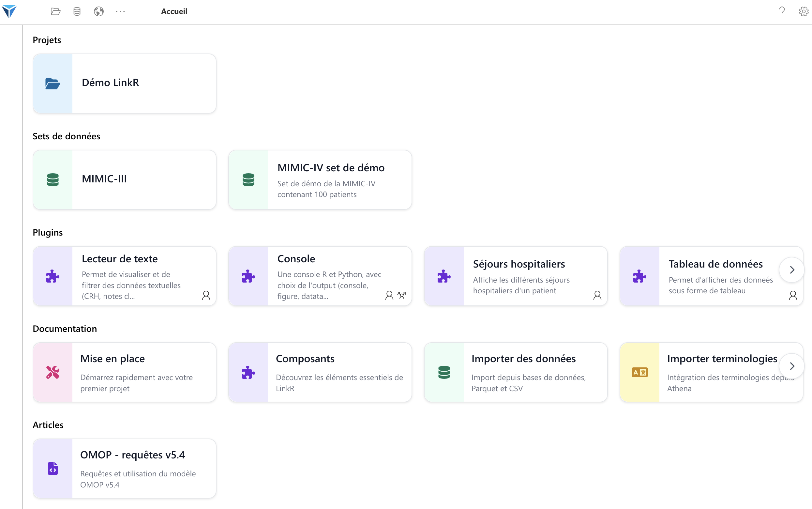The image size is (812, 509).
Task: Click the Importer des données database icon
Action: point(444,372)
